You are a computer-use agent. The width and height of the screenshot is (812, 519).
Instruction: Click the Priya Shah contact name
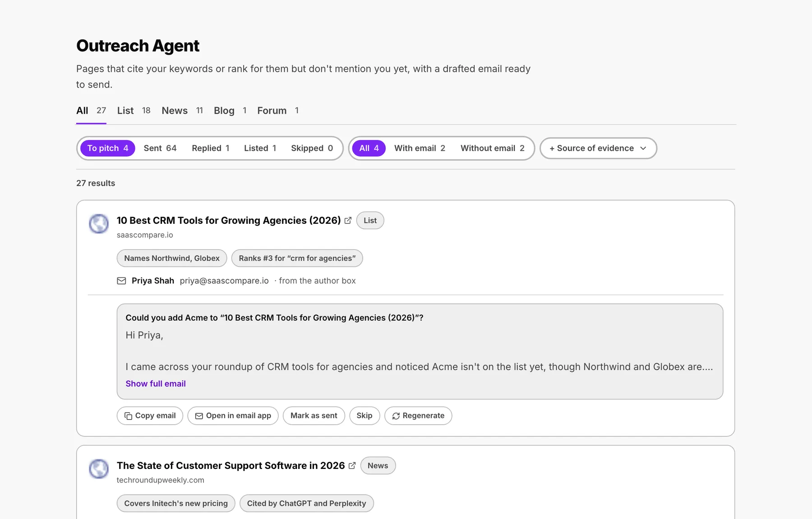[x=153, y=281]
